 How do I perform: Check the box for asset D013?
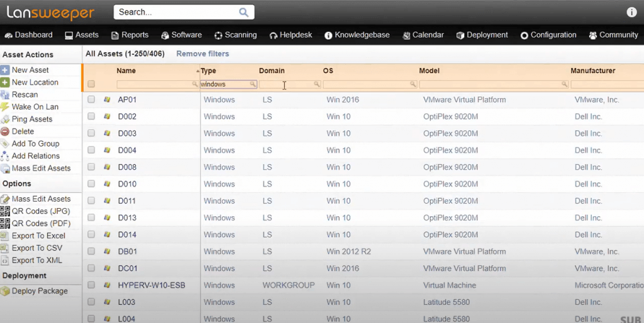pos(91,217)
